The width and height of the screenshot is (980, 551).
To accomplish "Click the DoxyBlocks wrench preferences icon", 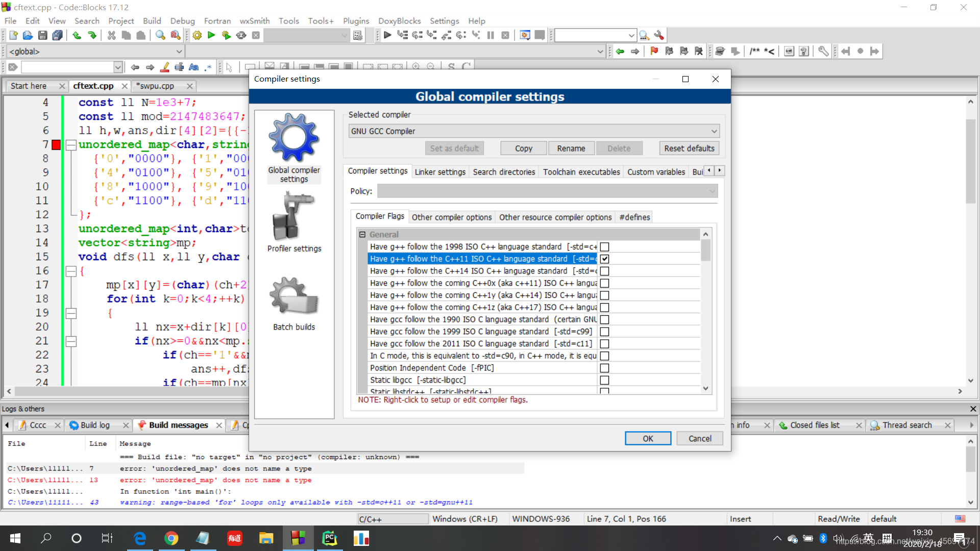I will 823,51.
